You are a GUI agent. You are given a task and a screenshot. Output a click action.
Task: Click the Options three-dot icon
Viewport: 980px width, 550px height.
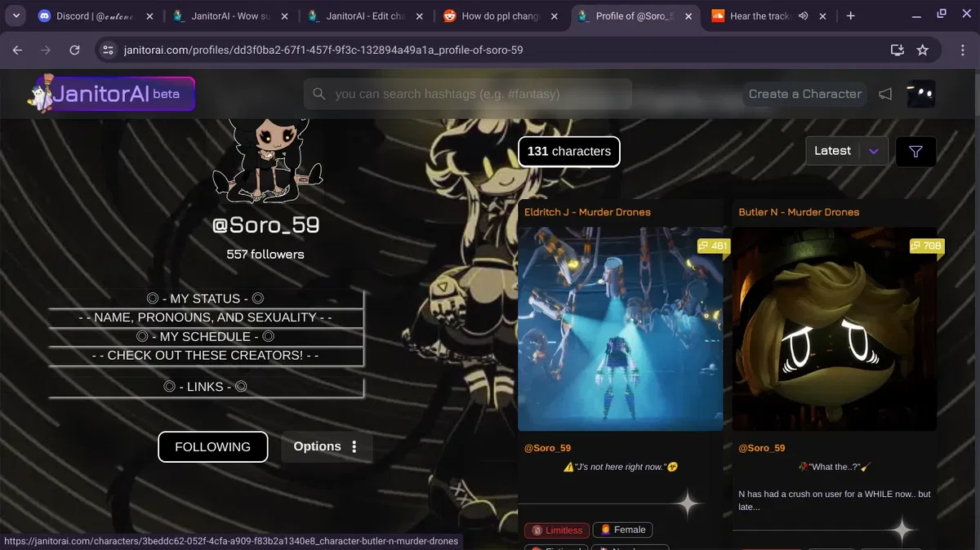point(354,446)
